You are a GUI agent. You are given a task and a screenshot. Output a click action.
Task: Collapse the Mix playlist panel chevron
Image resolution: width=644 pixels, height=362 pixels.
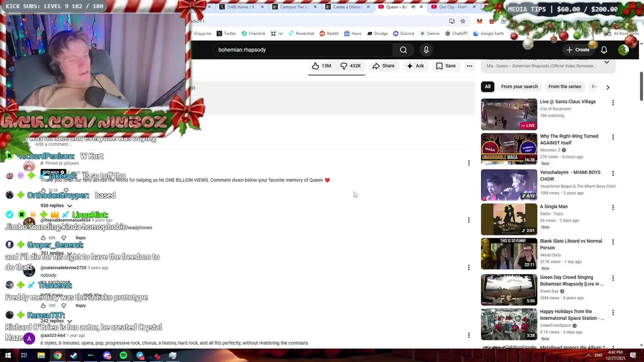607,62
